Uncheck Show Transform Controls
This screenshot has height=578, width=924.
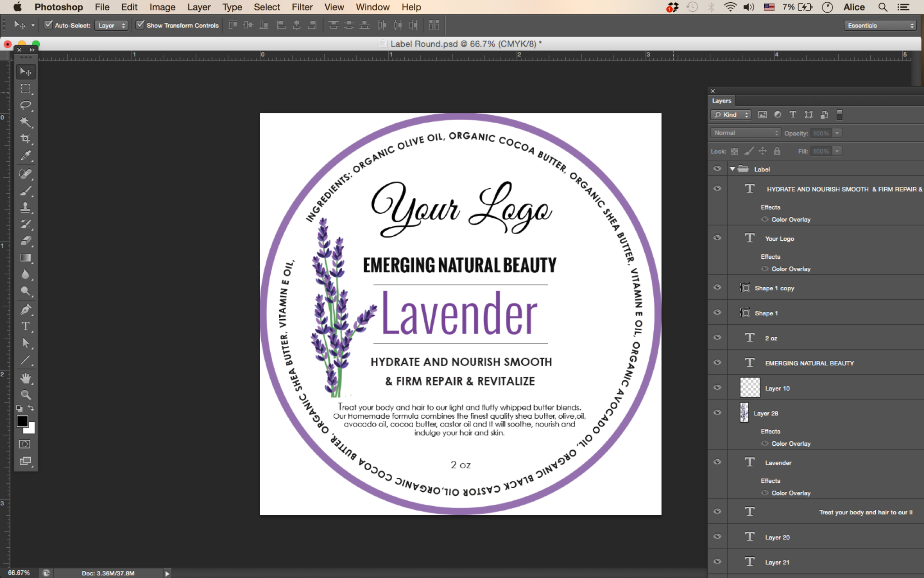tap(140, 25)
